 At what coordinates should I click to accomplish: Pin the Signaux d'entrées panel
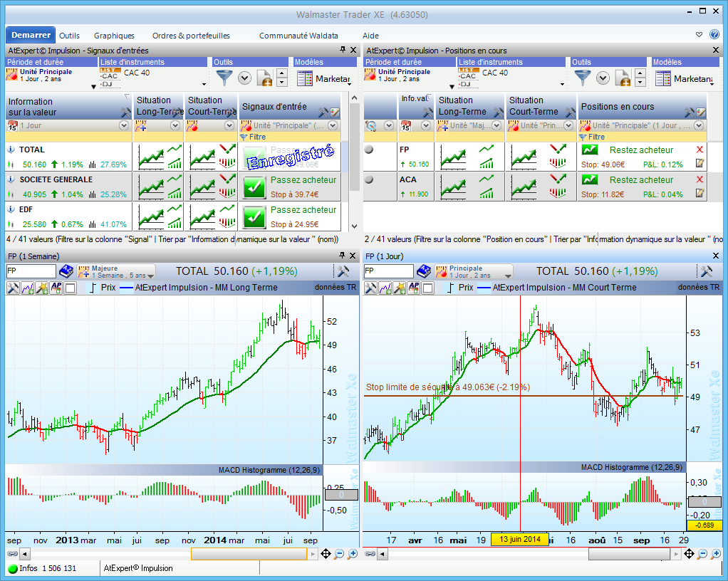point(343,50)
